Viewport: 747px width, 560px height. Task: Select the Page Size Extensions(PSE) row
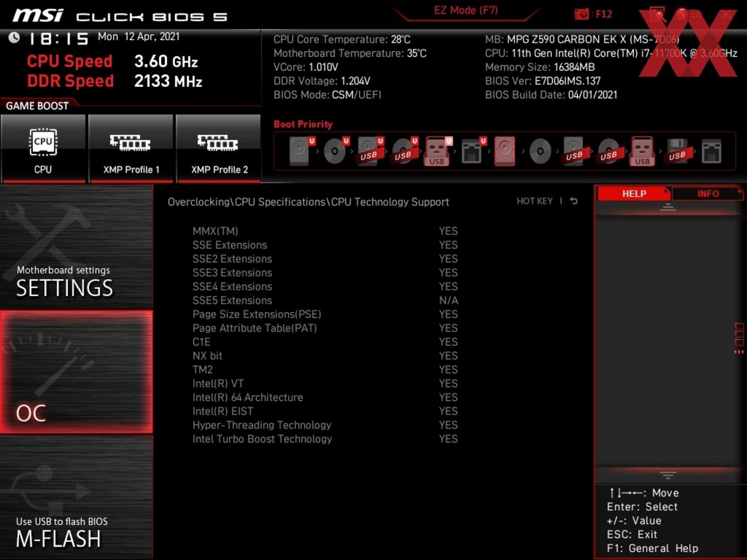click(325, 314)
